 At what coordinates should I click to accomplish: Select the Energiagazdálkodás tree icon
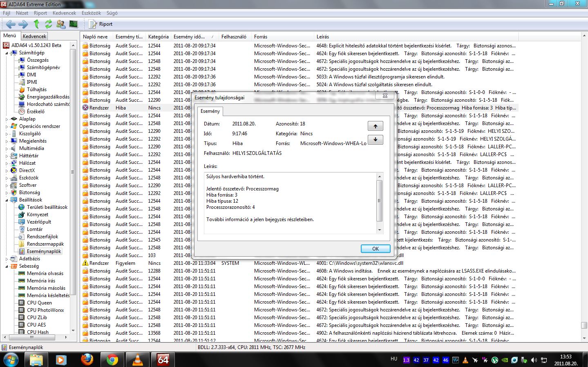(x=22, y=97)
